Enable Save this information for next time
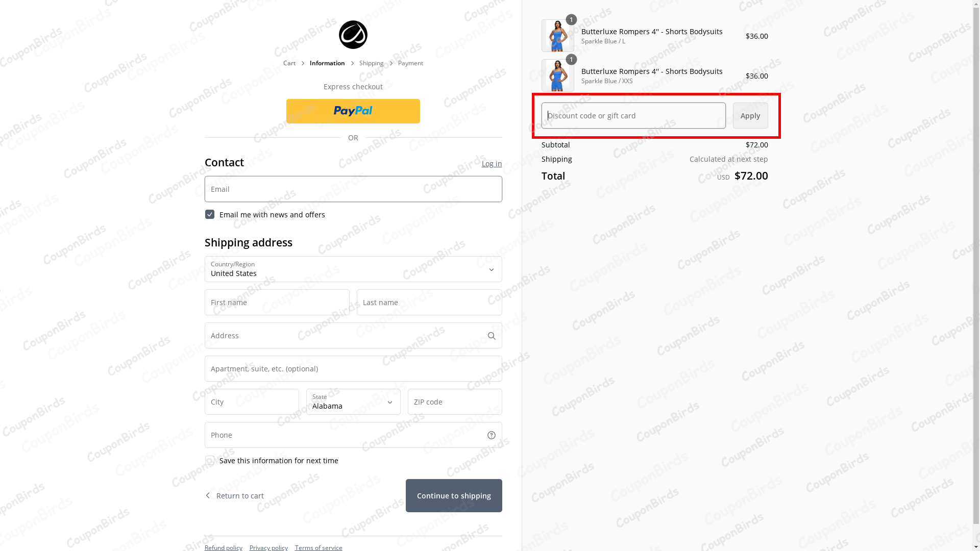The height and width of the screenshot is (551, 980). tap(210, 460)
